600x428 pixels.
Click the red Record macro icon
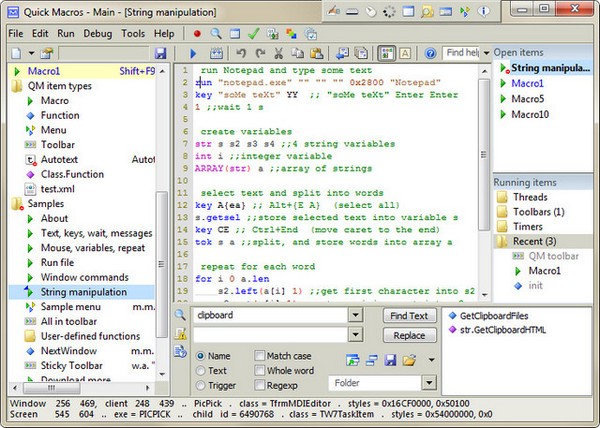(x=197, y=33)
